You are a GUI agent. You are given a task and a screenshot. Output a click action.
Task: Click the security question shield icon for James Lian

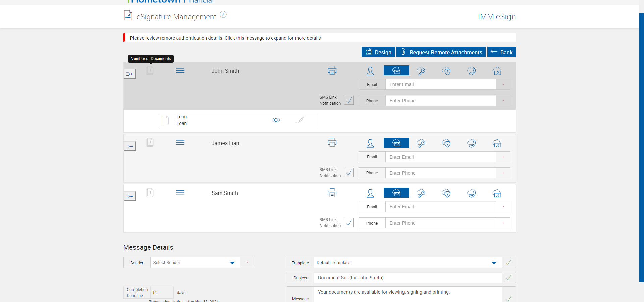click(446, 143)
